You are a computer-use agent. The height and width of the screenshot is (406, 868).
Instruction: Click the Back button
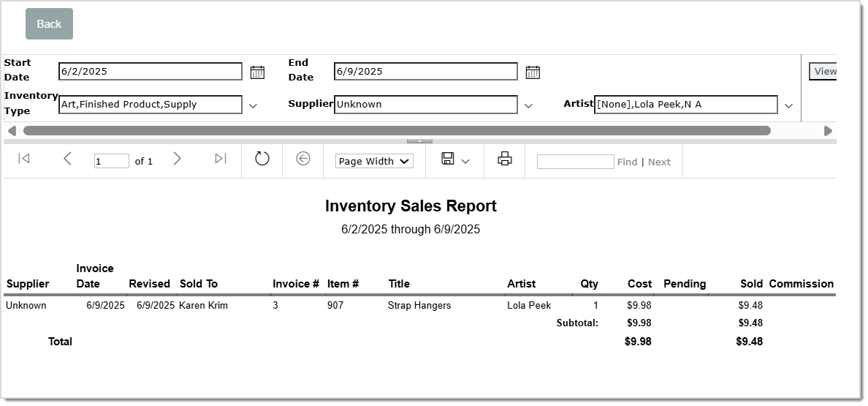(49, 24)
